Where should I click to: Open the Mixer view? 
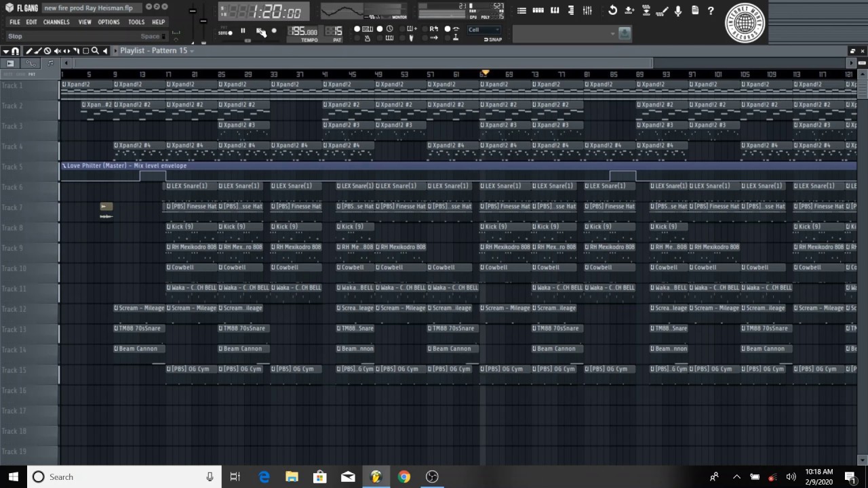tap(587, 10)
